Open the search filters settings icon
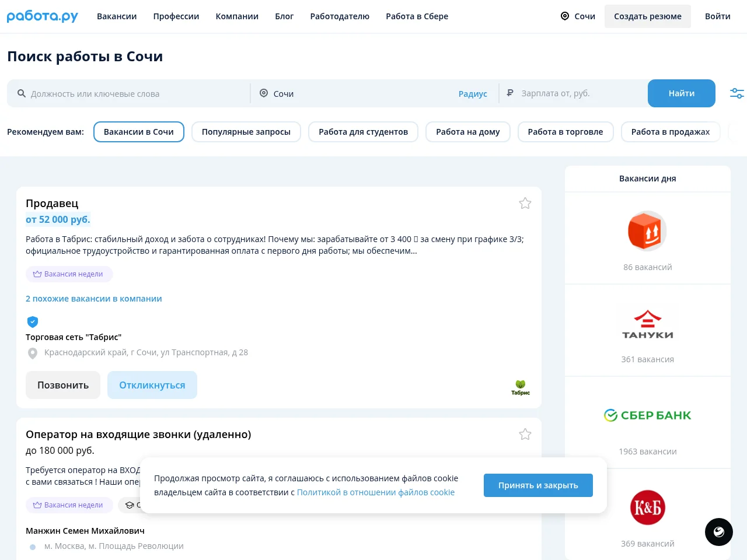The height and width of the screenshot is (560, 747). tap(737, 93)
